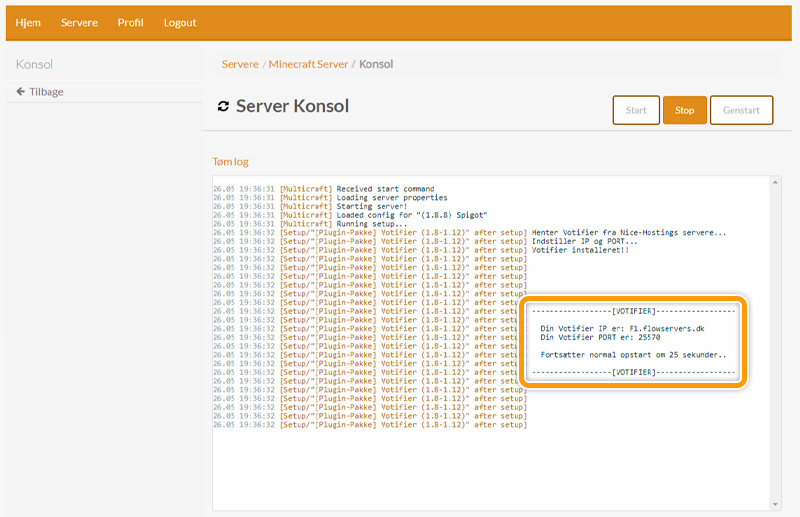Restart server using Genstart button
Image resolution: width=800 pixels, height=517 pixels.
tap(741, 110)
